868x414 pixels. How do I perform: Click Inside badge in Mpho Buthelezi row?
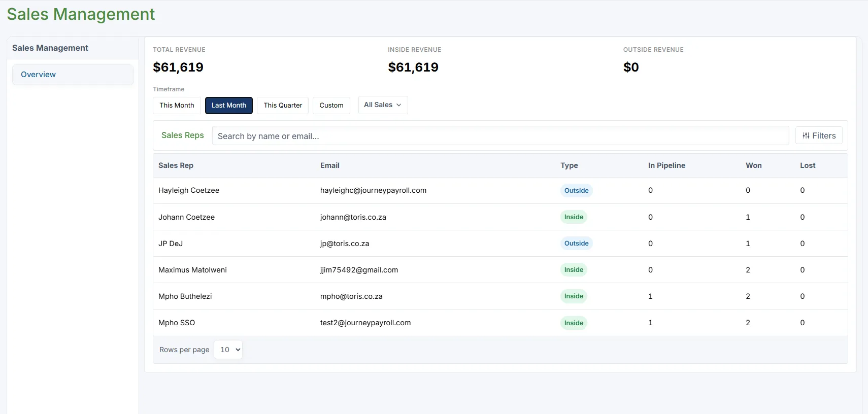(574, 296)
